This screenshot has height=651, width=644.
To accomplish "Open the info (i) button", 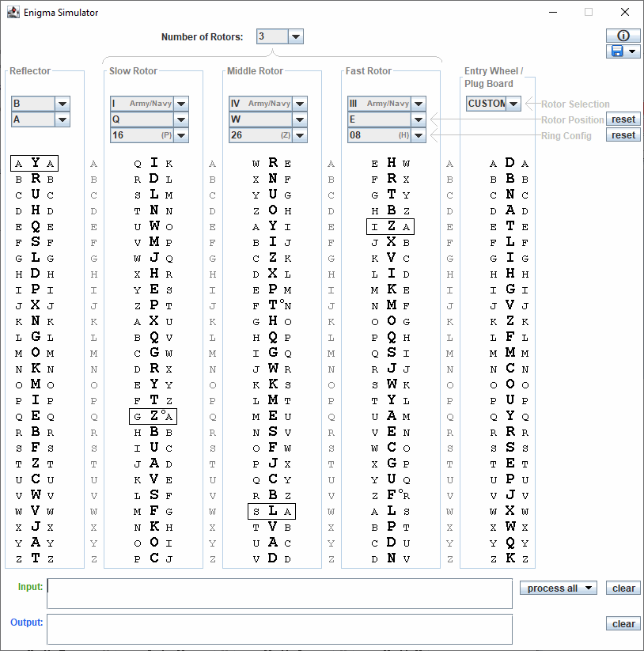I will pyautogui.click(x=623, y=36).
